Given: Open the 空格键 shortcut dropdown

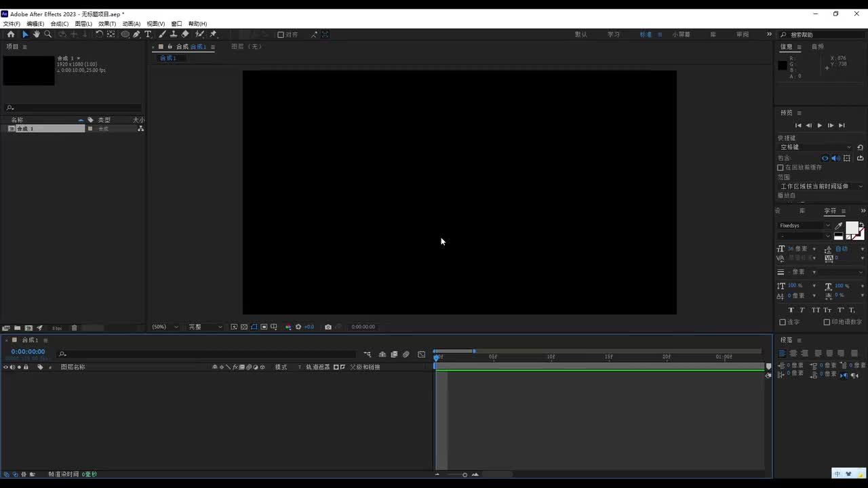Looking at the screenshot, I should pyautogui.click(x=816, y=147).
